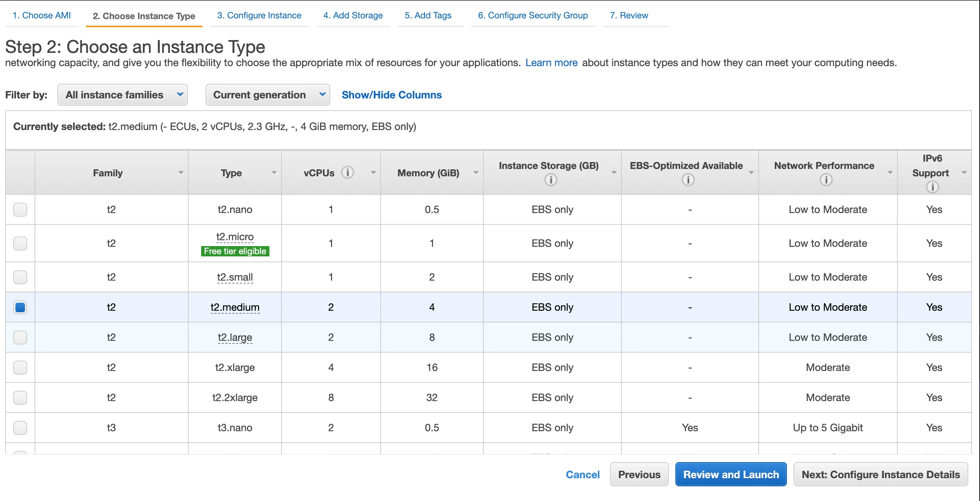This screenshot has height=501, width=980.
Task: Switch to 6. Configure Security Group tab
Action: tap(533, 15)
